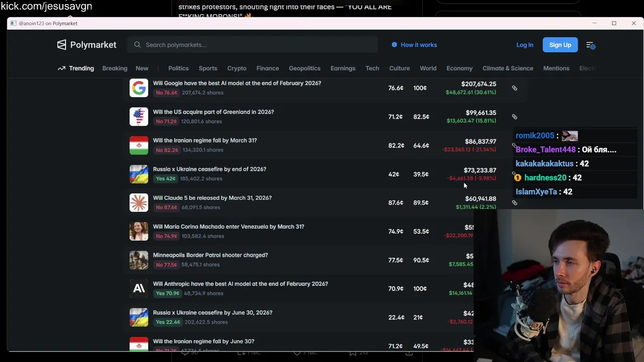Open Russia x Ukraine ceasefire by June 30

coord(212,312)
